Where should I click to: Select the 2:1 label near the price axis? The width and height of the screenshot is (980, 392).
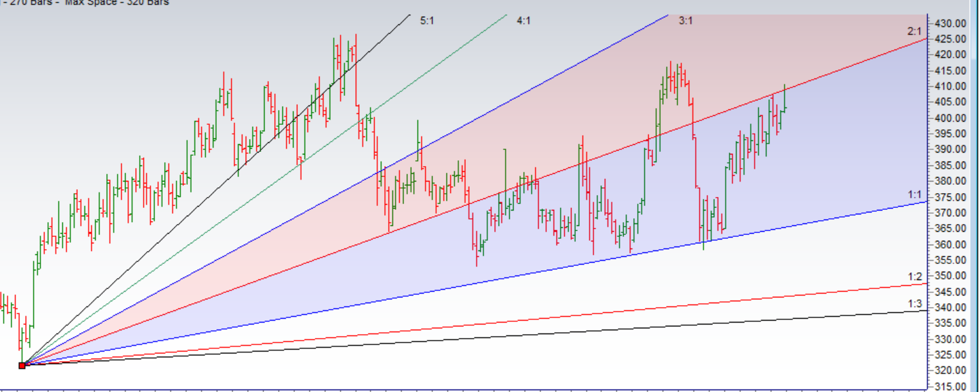pyautogui.click(x=915, y=31)
